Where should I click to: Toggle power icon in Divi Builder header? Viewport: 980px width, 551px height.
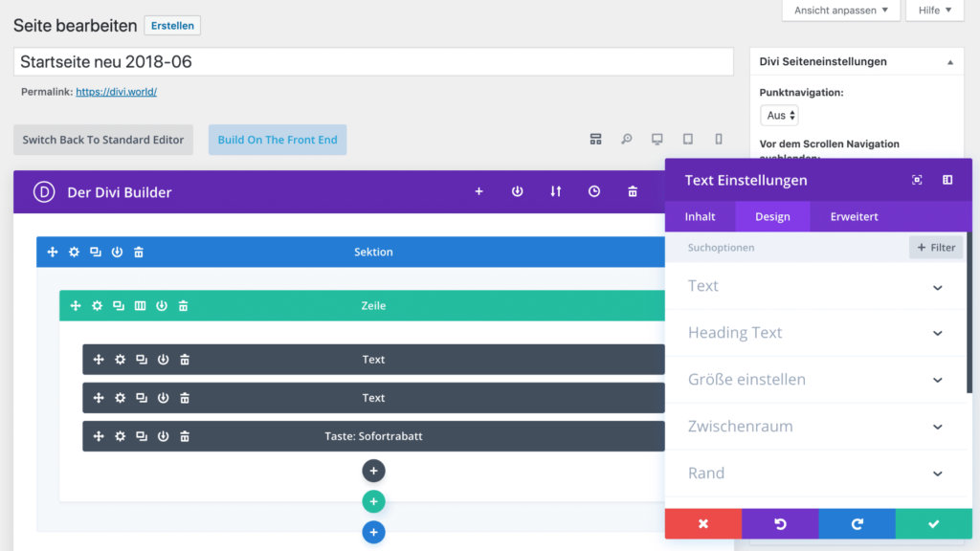[517, 191]
